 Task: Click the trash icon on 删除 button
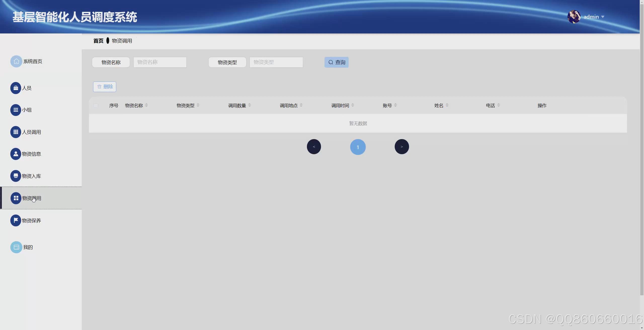(x=99, y=87)
